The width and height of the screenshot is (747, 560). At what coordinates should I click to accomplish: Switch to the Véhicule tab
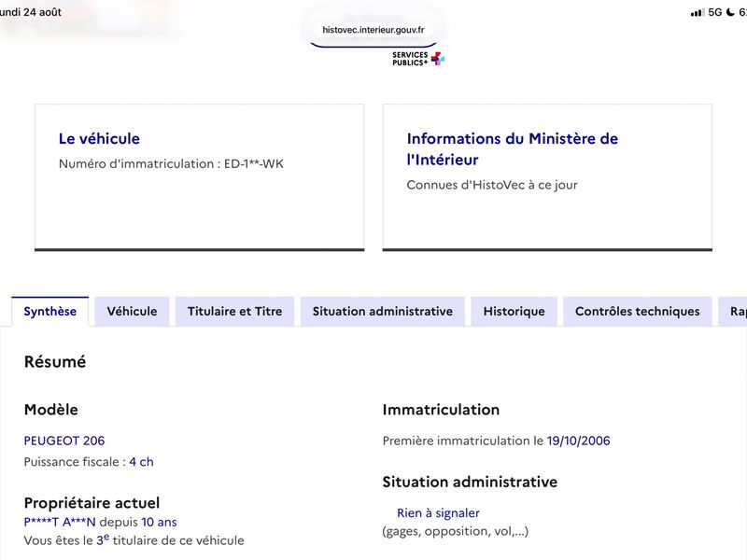point(132,312)
